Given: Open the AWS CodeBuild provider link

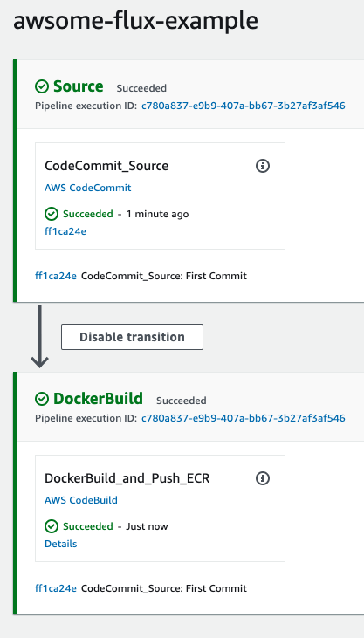Looking at the screenshot, I should (x=81, y=500).
